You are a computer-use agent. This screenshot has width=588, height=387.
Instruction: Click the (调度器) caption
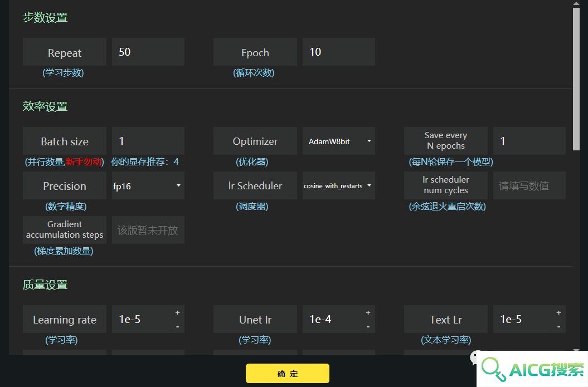252,207
